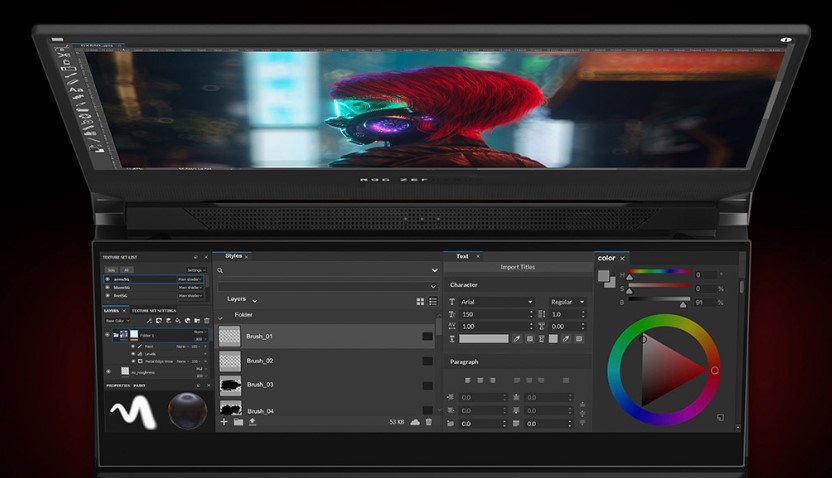832x478 pixels.
Task: Hide the Levels effect under Folder 1
Action: (x=133, y=354)
